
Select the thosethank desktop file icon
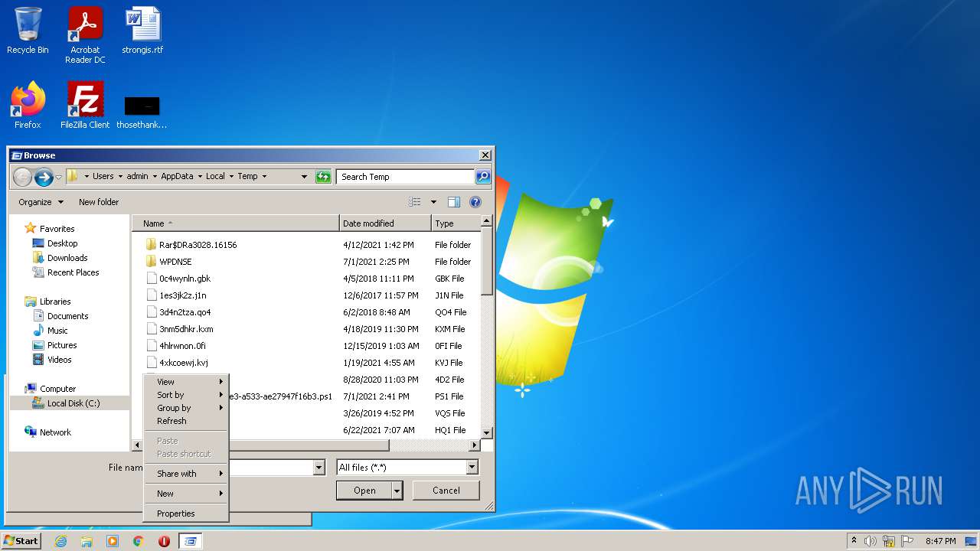[142, 112]
